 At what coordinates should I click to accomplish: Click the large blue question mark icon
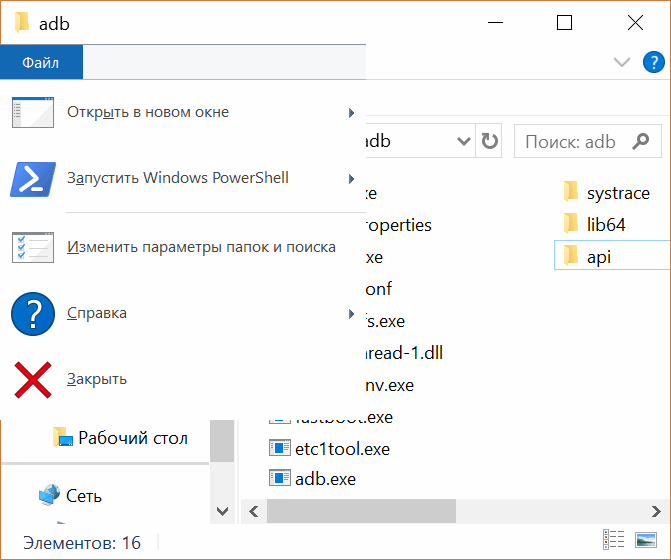[33, 314]
